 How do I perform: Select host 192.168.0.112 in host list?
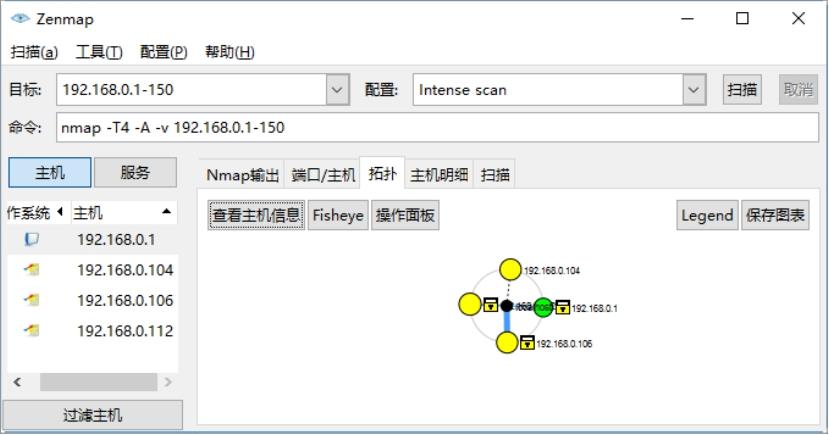coord(93,331)
